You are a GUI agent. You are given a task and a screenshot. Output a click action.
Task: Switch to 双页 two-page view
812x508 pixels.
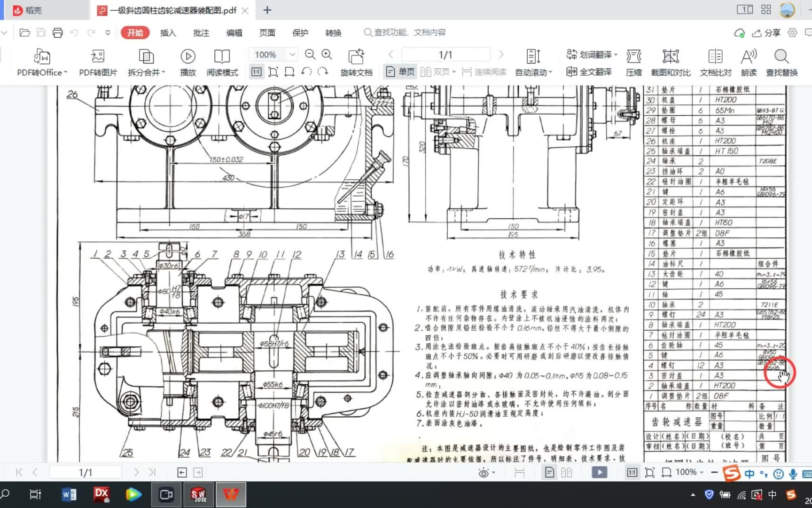coord(437,71)
